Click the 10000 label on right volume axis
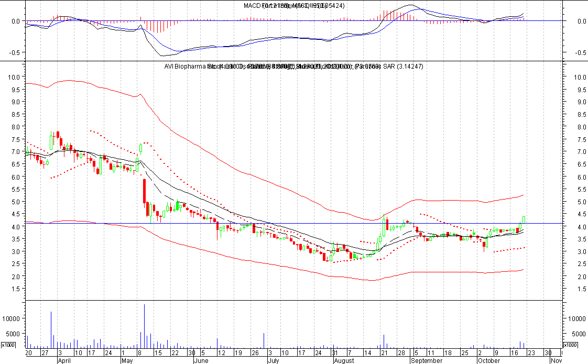The width and height of the screenshot is (588, 364). pos(577,318)
